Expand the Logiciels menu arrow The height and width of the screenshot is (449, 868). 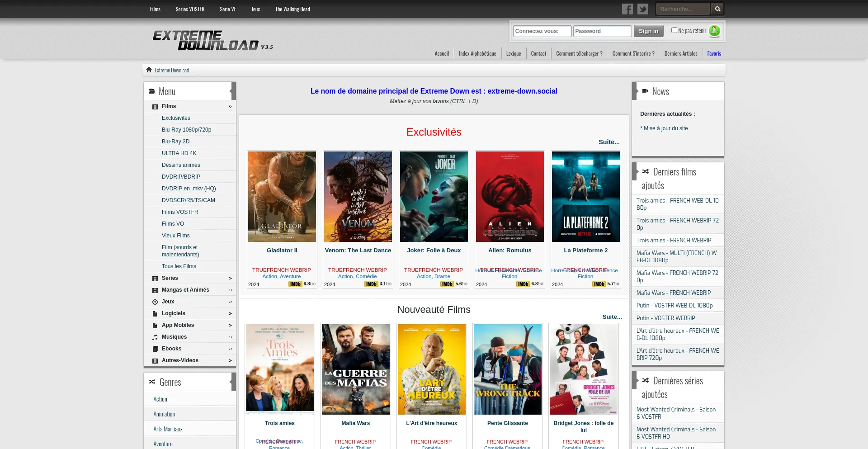click(230, 314)
